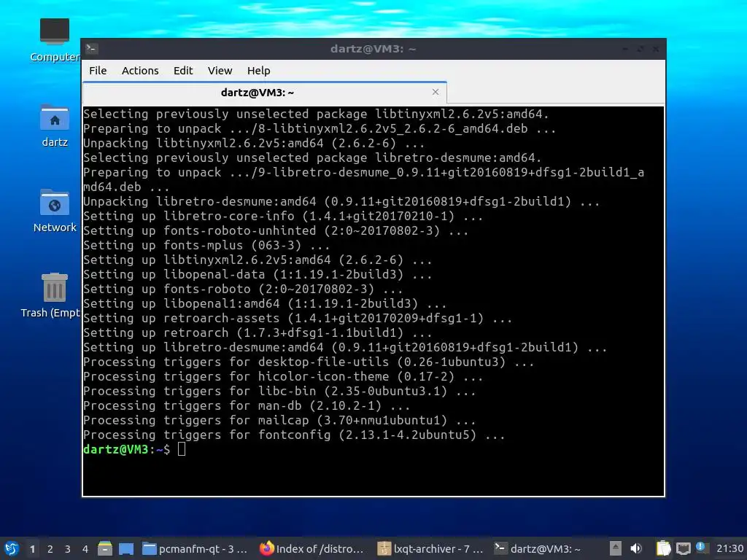Viewport: 747px width, 560px height.
Task: Click the terminal prompt dartz@VM3:~$
Action: 126,449
